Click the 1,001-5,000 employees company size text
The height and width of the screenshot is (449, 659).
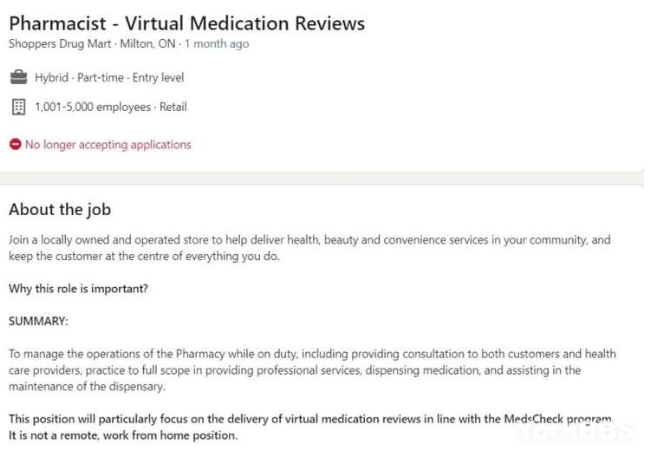(92, 107)
